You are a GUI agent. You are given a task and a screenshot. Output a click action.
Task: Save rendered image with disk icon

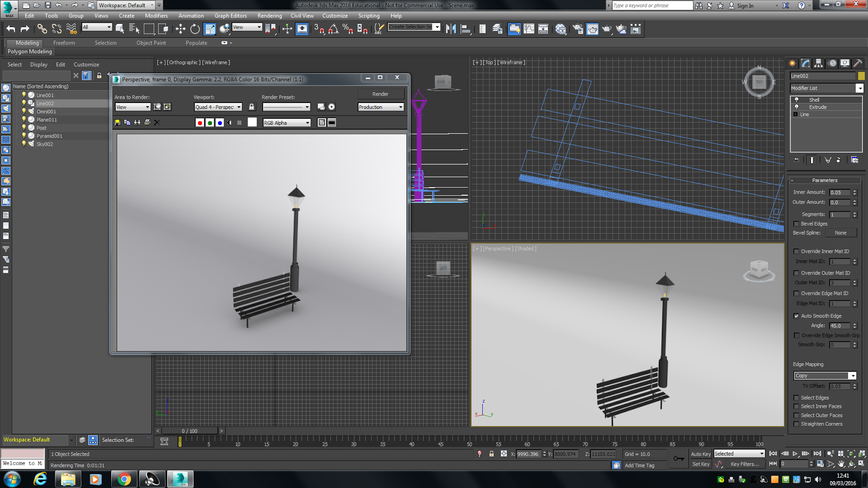click(x=118, y=123)
